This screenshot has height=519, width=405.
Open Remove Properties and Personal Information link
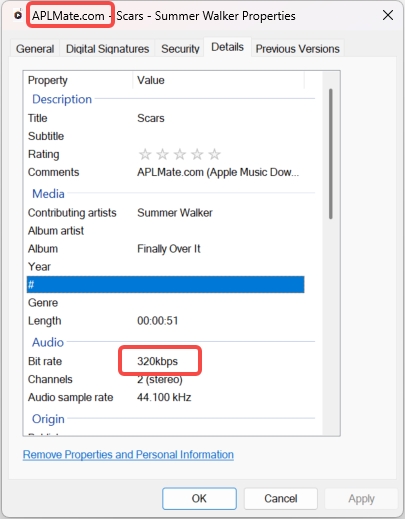(128, 454)
